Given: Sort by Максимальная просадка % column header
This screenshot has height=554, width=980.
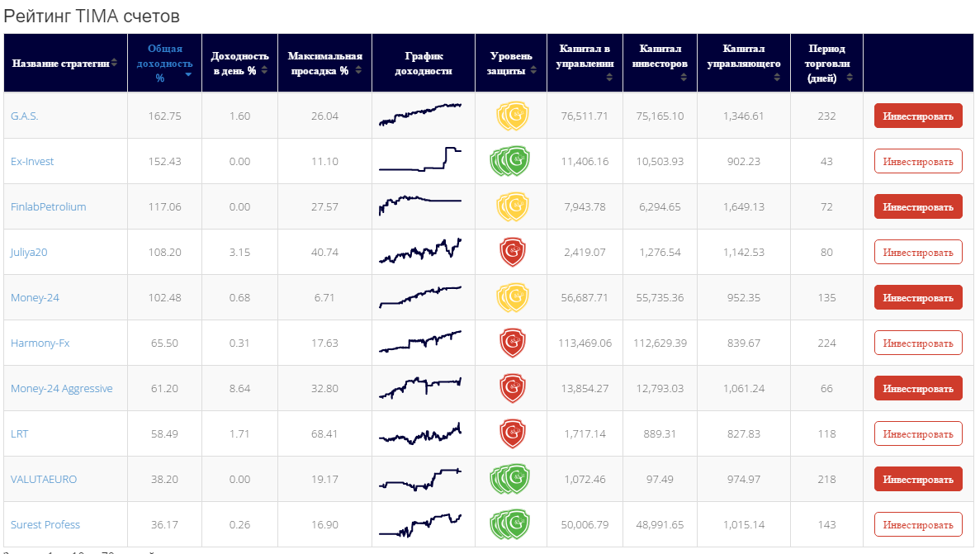Looking at the screenshot, I should [324, 63].
